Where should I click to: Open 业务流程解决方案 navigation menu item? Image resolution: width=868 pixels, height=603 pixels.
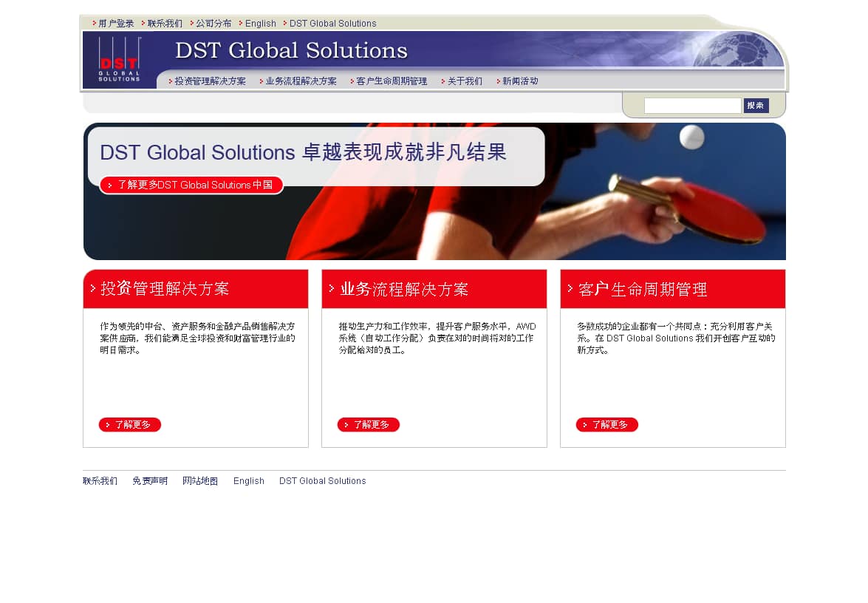tap(301, 81)
